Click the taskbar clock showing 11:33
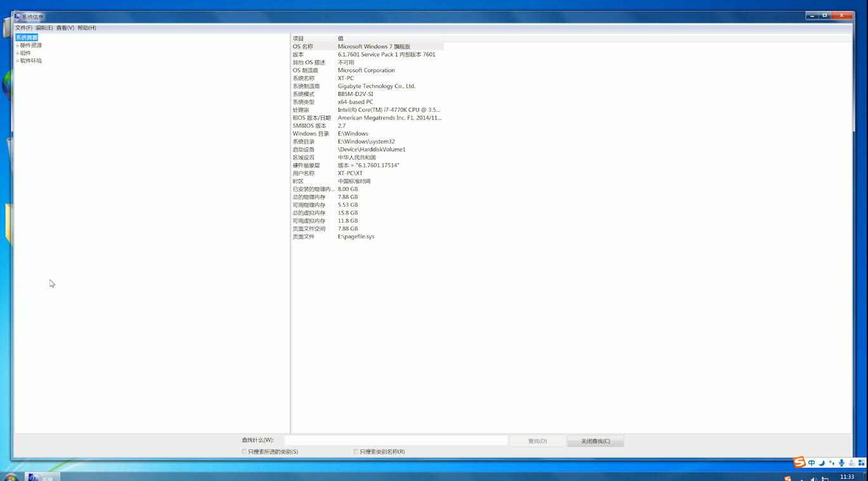The image size is (868, 481). 847,477
